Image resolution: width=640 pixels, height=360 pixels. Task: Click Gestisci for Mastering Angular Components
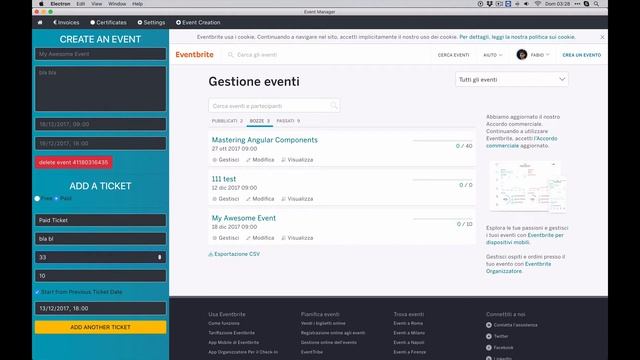click(x=226, y=160)
